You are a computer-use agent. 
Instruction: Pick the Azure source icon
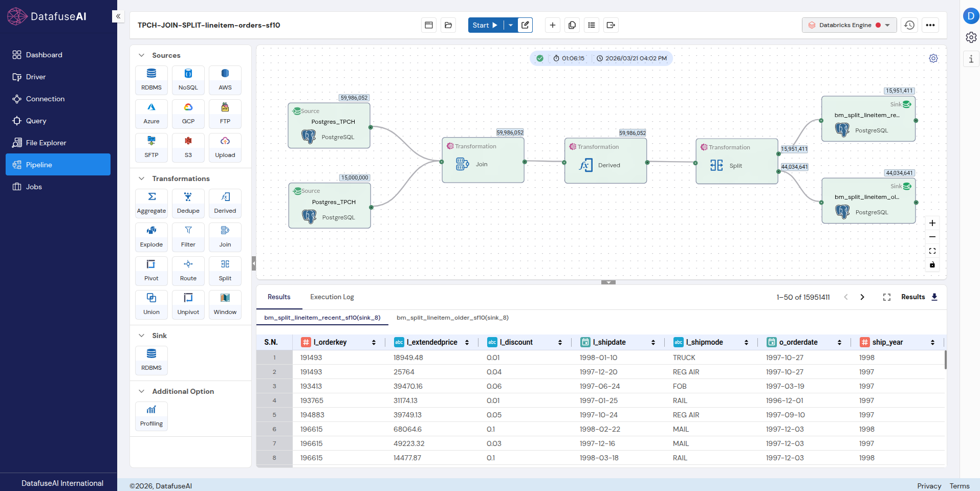coord(151,114)
